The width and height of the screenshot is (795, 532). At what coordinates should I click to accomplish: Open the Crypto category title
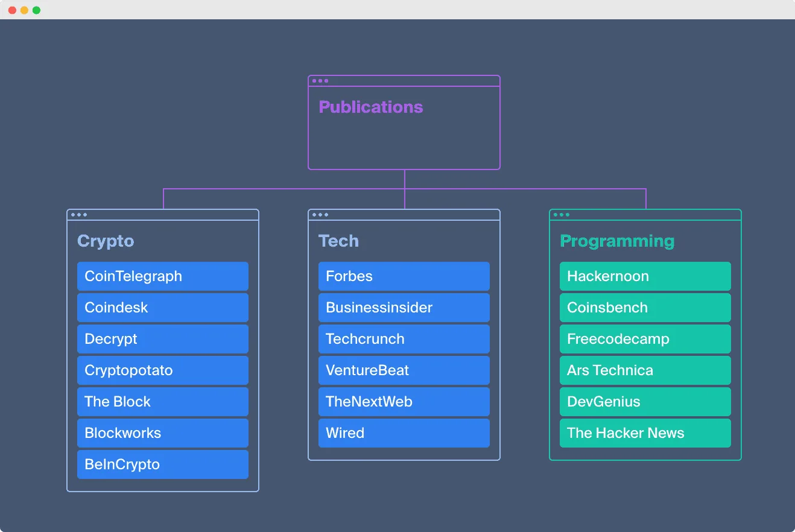tap(106, 241)
